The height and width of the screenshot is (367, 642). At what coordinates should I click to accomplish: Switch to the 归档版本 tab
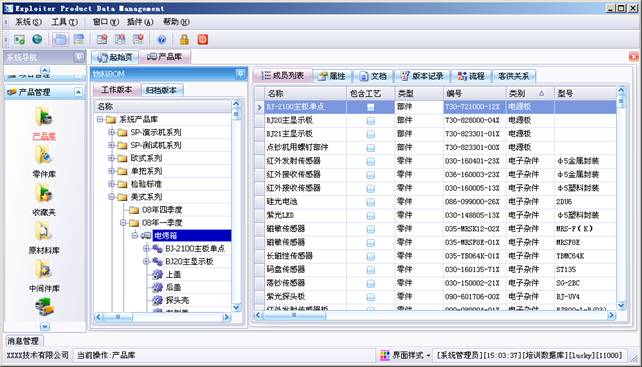click(x=162, y=90)
